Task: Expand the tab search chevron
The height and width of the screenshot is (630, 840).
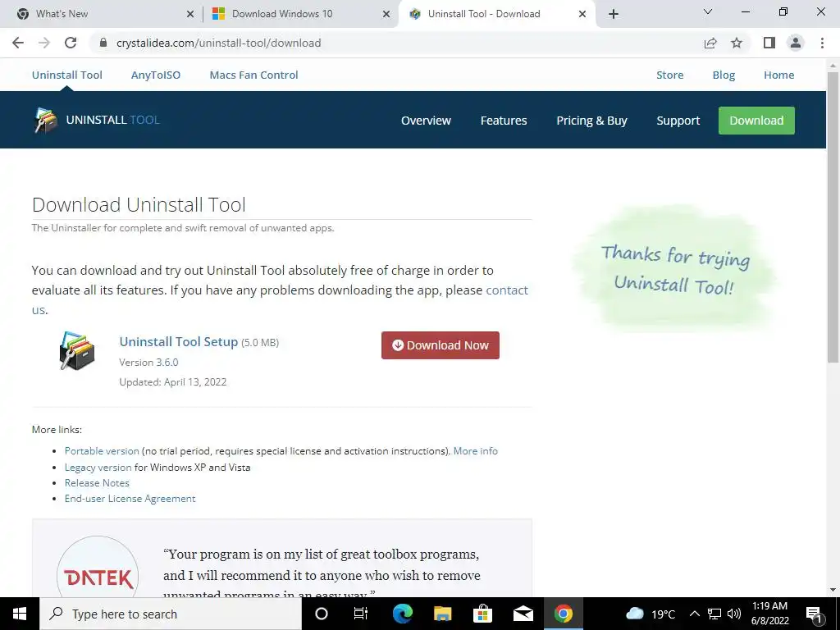Action: 708,11
